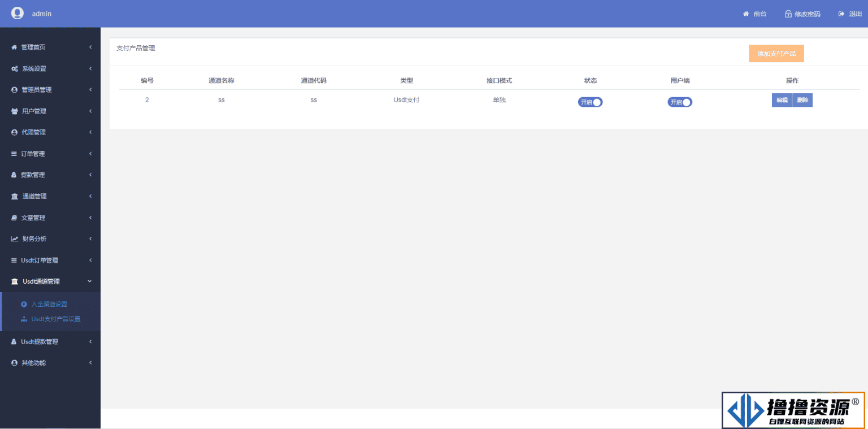Click the list icon for 订单管理
868x429 pixels.
14,154
